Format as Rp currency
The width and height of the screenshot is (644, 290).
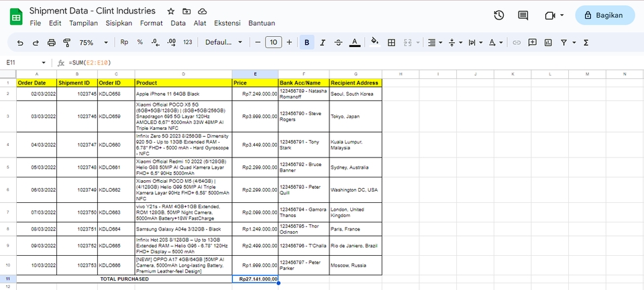point(124,42)
